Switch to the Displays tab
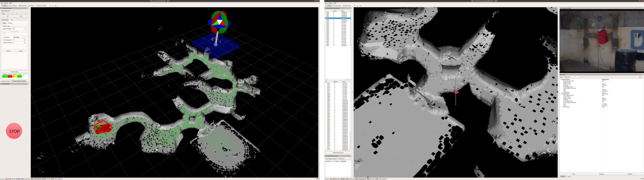644x180 pixels. [563, 176]
